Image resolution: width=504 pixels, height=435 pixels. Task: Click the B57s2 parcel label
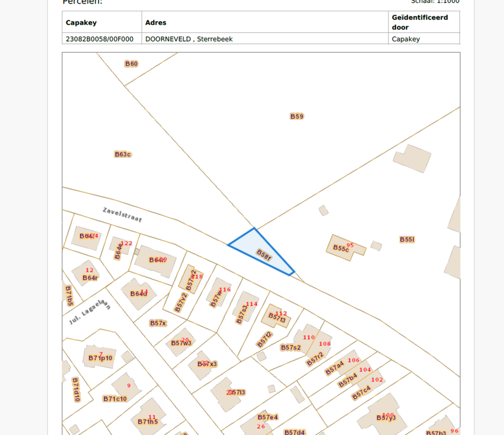[291, 348]
